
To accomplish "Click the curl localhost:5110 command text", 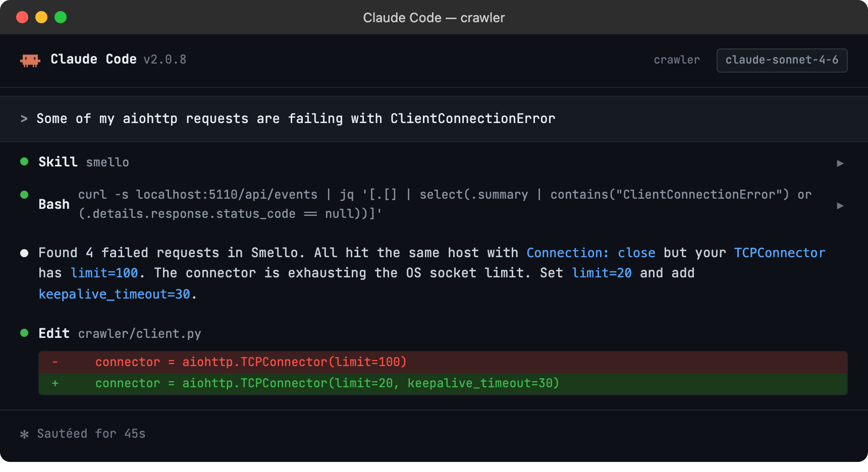I will click(x=445, y=204).
